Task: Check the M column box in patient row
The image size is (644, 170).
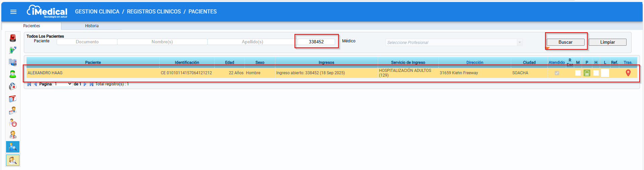Action: 578,73
